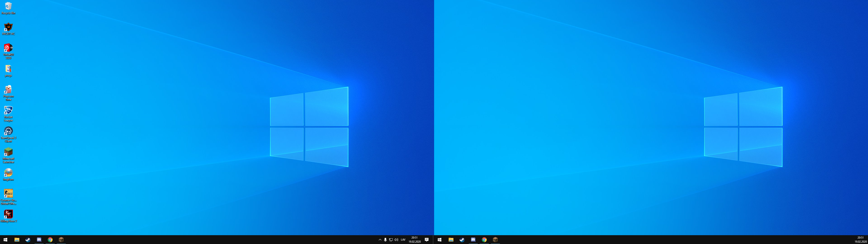Select the VirtualDJ 2020 desktop shortcut
Screen dimensions: 868x244
click(8, 51)
